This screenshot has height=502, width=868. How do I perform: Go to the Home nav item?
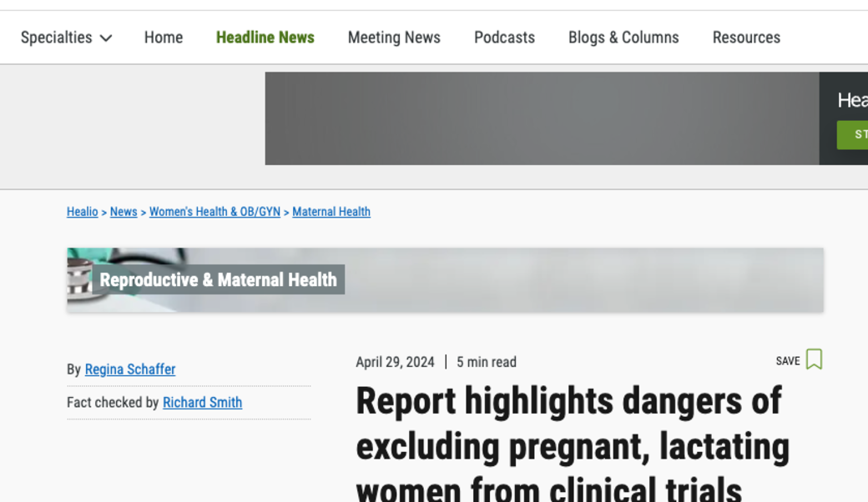(163, 38)
